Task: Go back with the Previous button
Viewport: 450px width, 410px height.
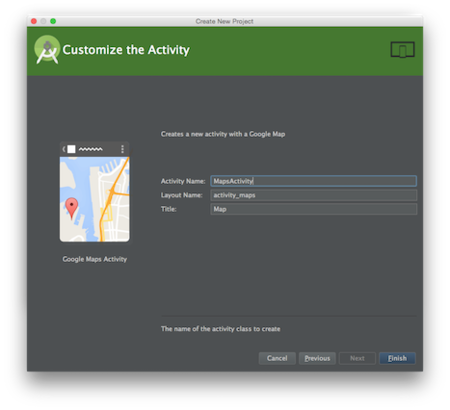Action: (x=317, y=358)
